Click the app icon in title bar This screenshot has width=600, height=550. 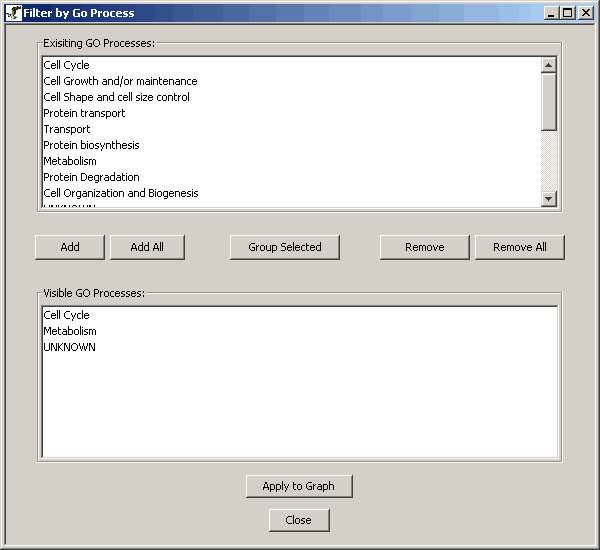[13, 13]
